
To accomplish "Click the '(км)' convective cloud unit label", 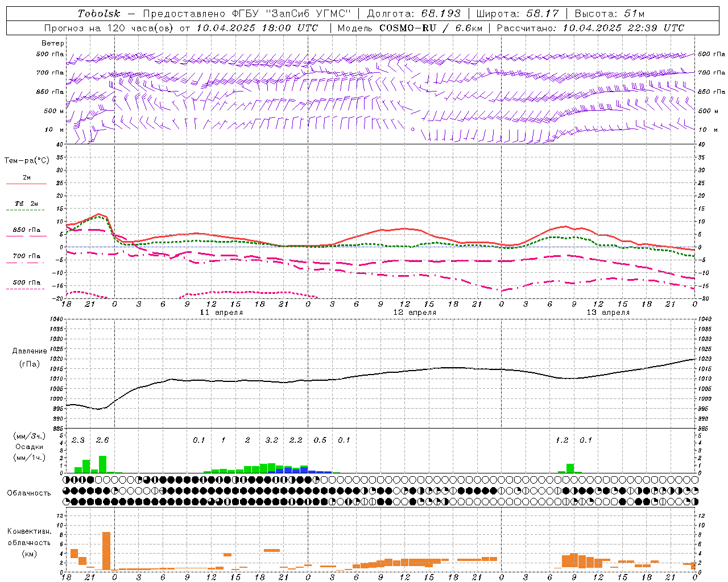I will [29, 554].
